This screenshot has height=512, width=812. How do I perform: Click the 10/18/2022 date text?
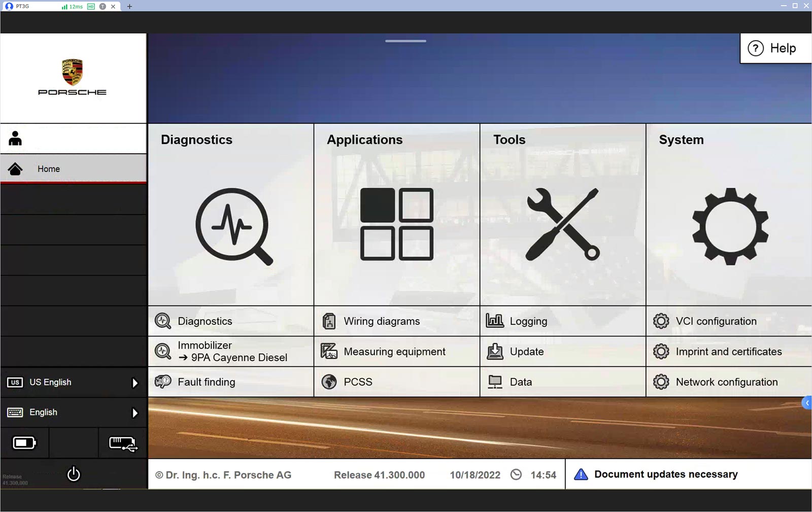click(475, 475)
